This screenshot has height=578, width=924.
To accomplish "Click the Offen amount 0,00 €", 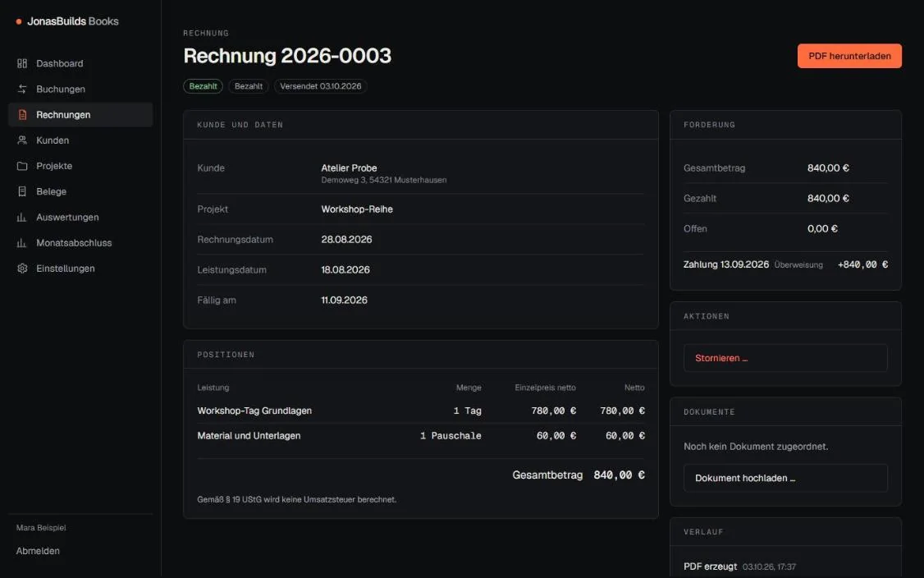I will tap(822, 229).
